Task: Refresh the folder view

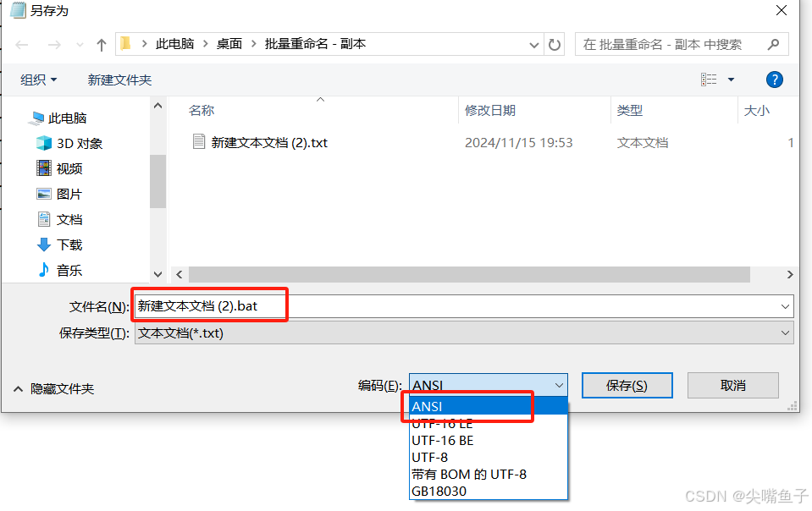Action: click(x=555, y=45)
